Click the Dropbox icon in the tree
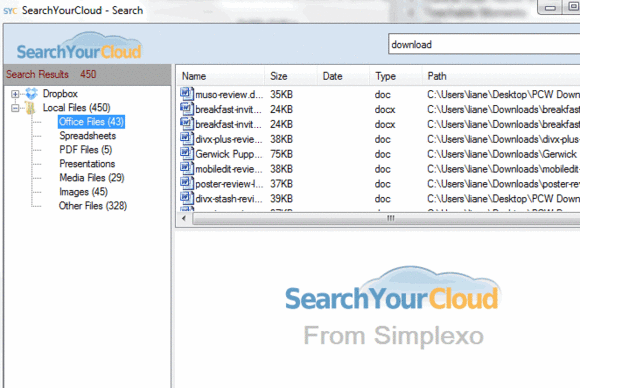 (x=31, y=94)
